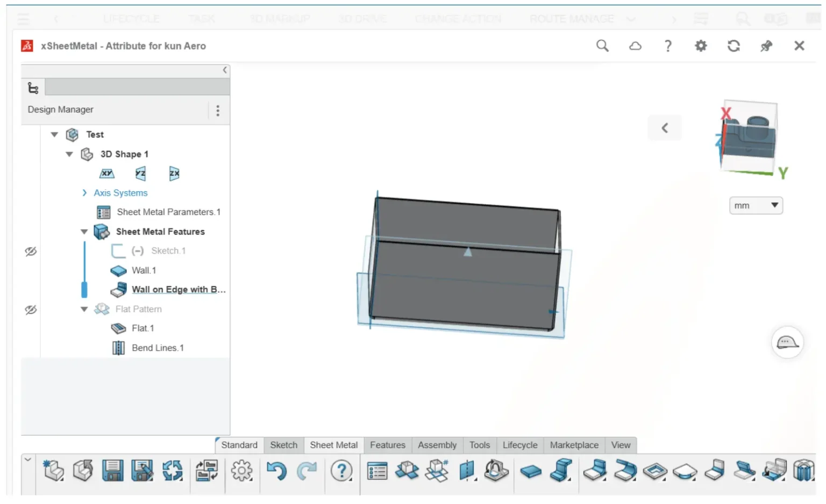Viewport: 826px width, 504px height.
Task: Toggle visibility eye for Flat Pattern
Action: pyautogui.click(x=31, y=309)
